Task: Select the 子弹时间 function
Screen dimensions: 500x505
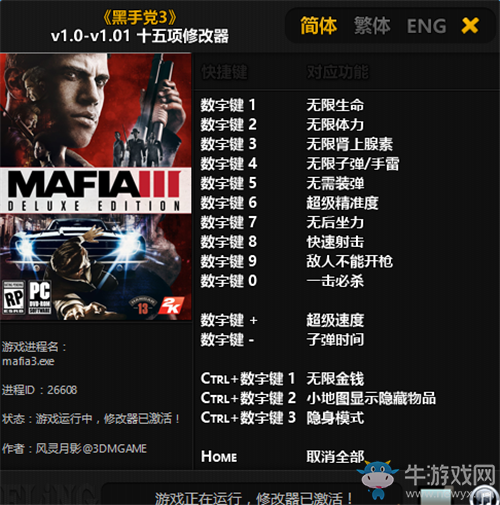Action: point(335,340)
